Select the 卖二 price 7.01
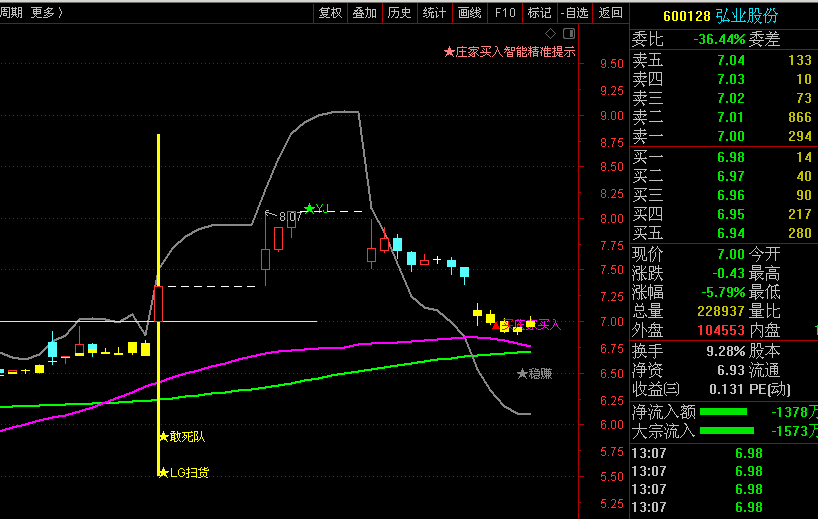Viewport: 818px width, 519px height. pyautogui.click(x=731, y=117)
